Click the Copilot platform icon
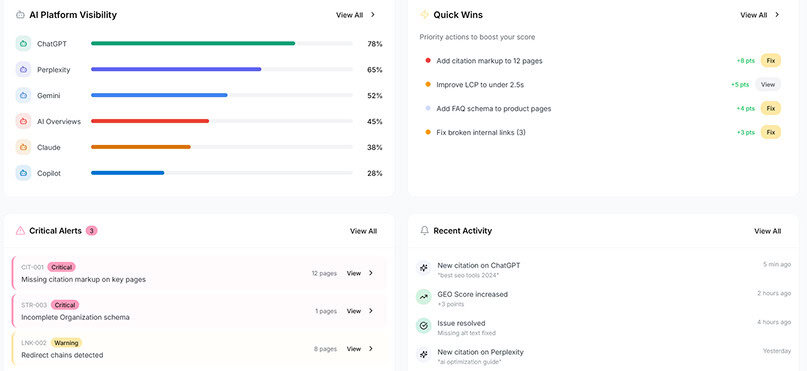Screen dimensions: 807x371 [x=23, y=173]
